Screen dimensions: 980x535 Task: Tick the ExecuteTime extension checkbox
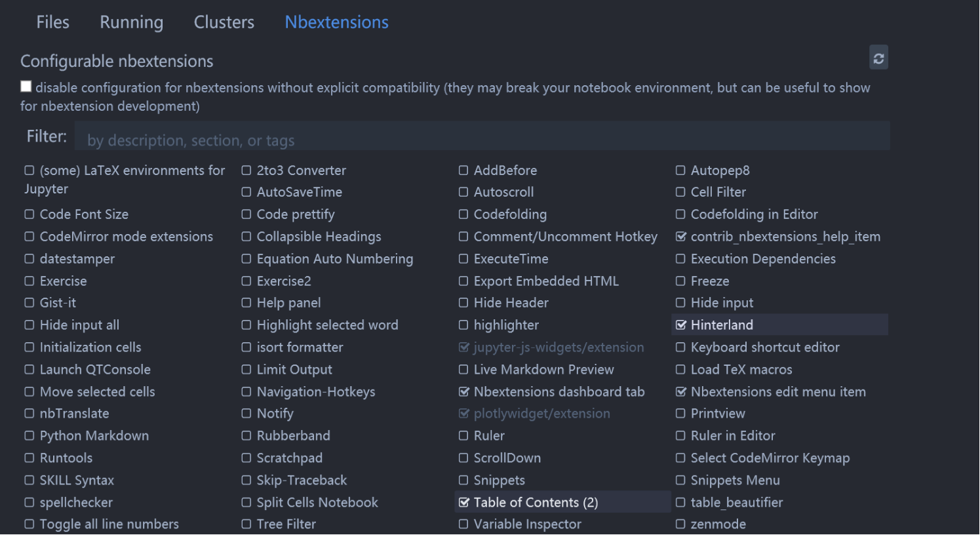click(x=463, y=259)
